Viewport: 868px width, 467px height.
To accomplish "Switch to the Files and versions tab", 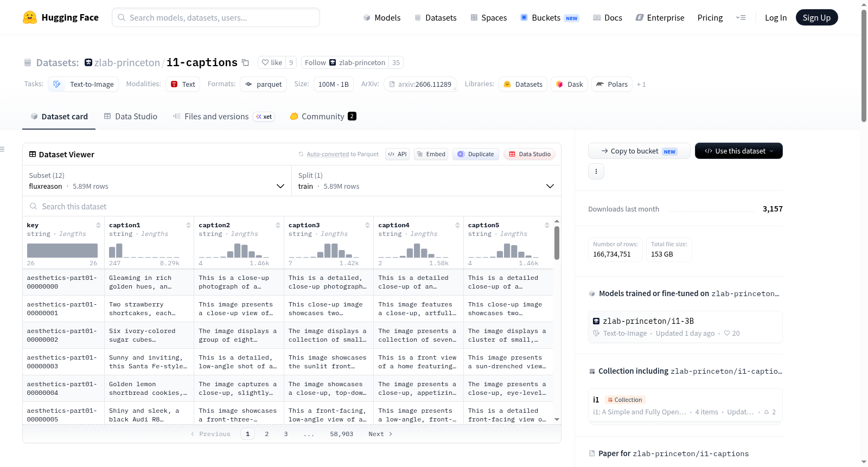I will coord(223,116).
